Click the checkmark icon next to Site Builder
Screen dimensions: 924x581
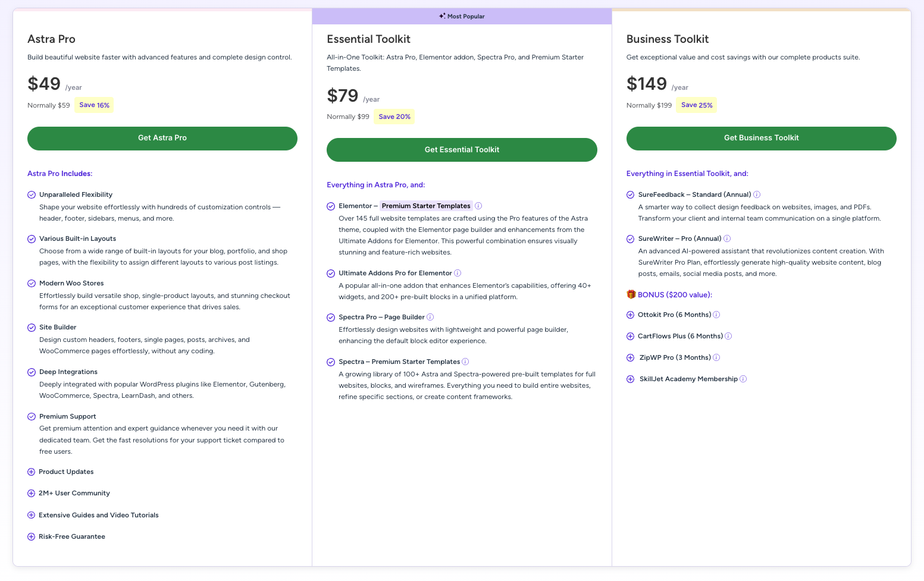tap(32, 328)
